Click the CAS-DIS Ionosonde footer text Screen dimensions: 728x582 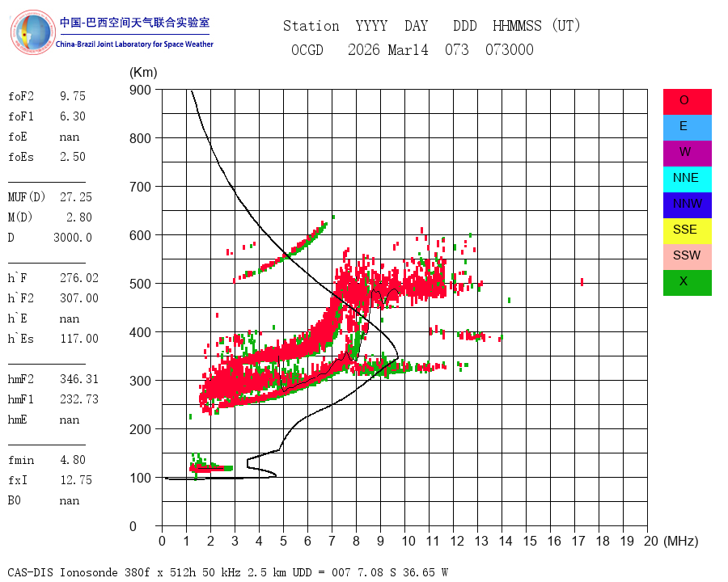tap(228, 572)
